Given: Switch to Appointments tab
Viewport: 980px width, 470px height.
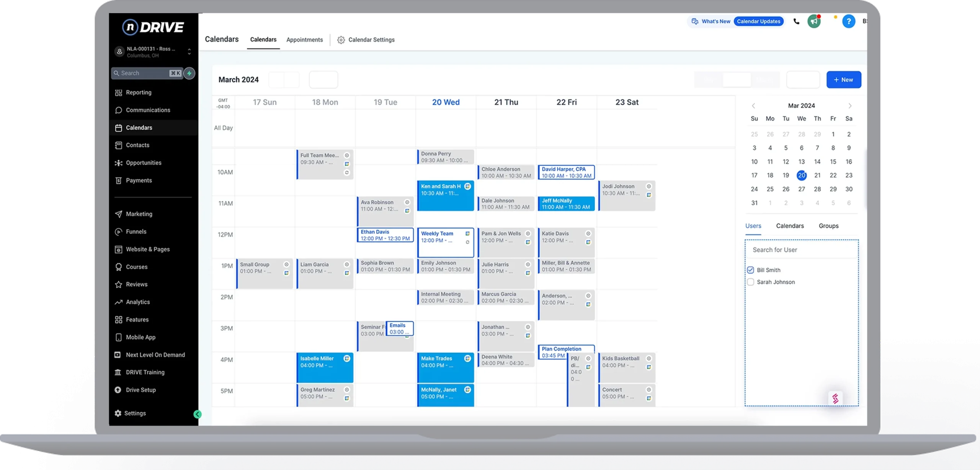Looking at the screenshot, I should point(304,40).
